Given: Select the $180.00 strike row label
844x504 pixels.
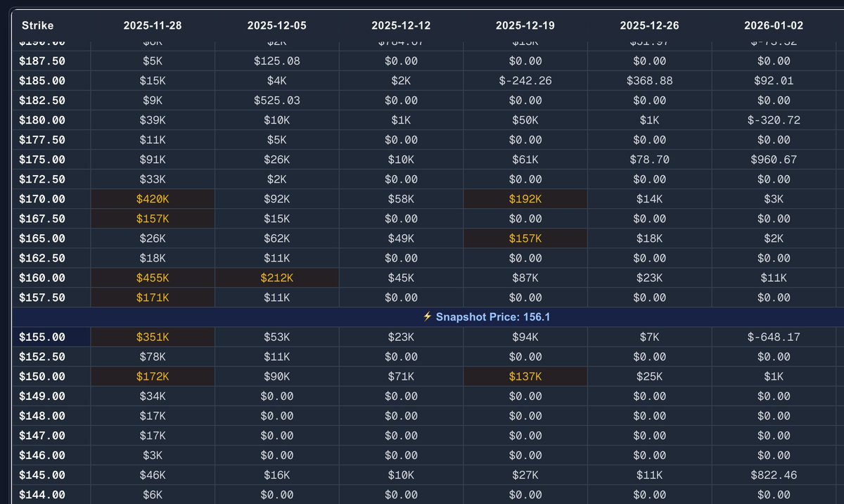Looking at the screenshot, I should pyautogui.click(x=44, y=120).
